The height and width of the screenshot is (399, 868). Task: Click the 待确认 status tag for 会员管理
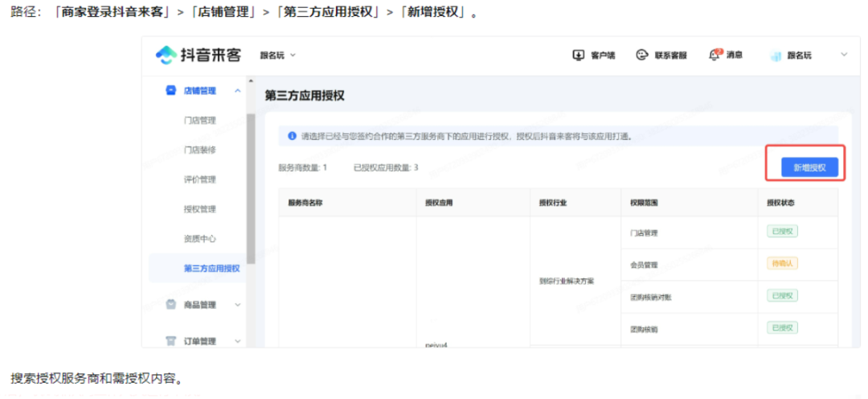781,263
